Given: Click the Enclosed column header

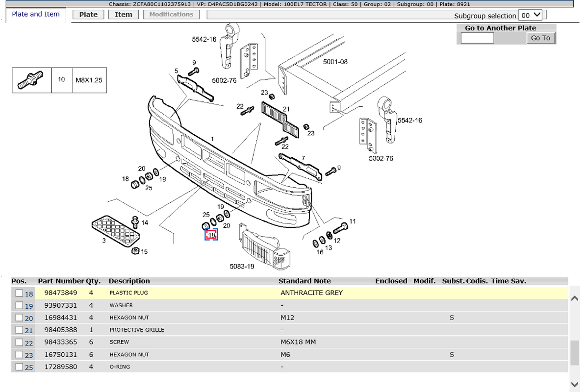Looking at the screenshot, I should [x=391, y=281].
